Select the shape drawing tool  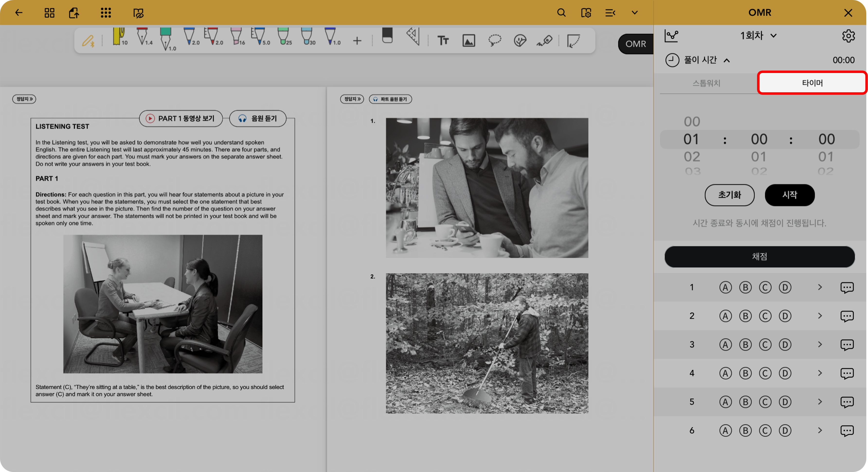tap(573, 41)
